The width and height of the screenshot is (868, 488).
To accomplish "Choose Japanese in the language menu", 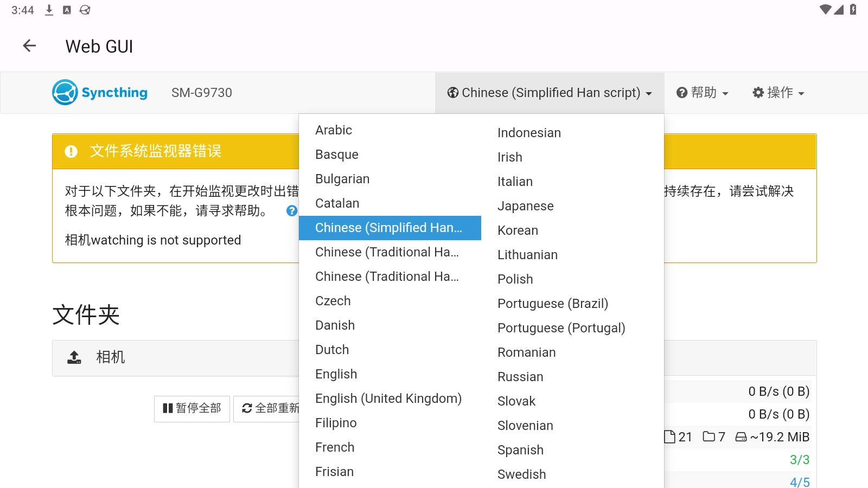I will [525, 206].
